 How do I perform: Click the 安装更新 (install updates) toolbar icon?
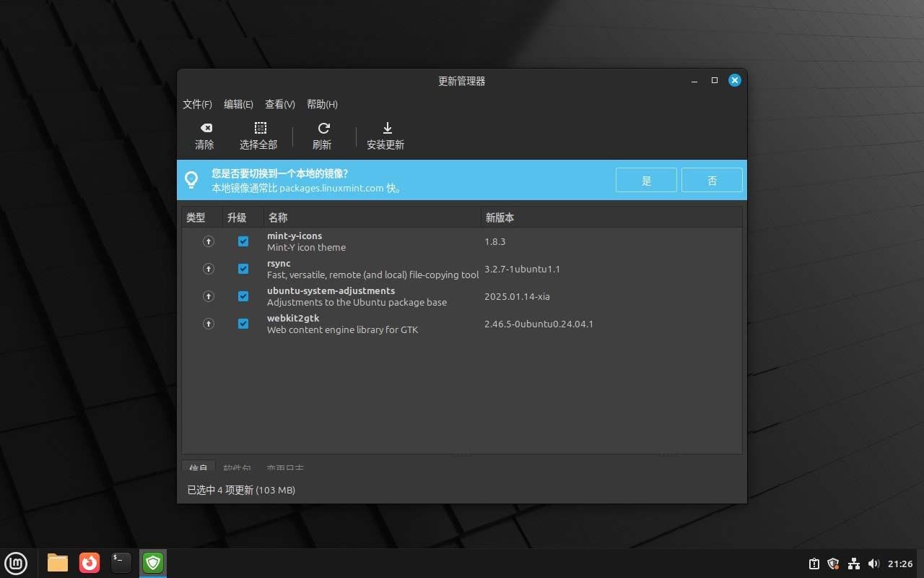coord(387,128)
